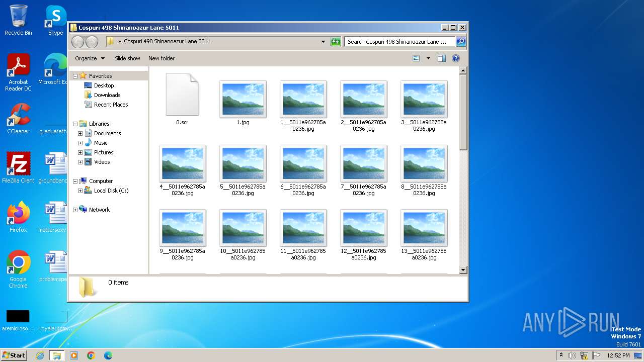Open the view options dropdown arrow
644x362 pixels.
tap(428, 58)
